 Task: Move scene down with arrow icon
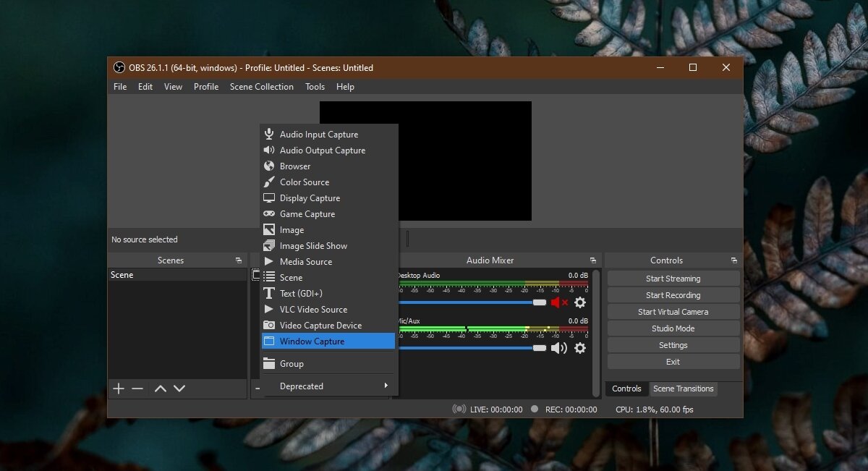pyautogui.click(x=179, y=389)
